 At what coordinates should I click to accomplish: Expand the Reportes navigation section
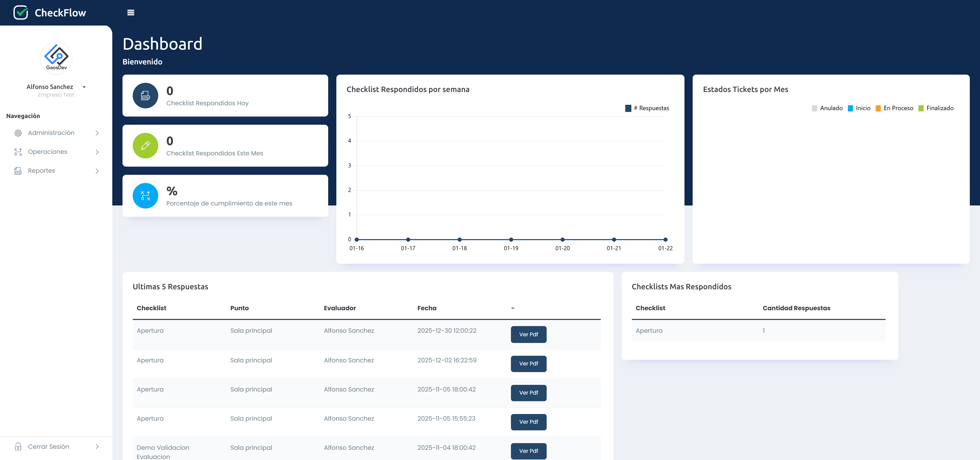41,171
